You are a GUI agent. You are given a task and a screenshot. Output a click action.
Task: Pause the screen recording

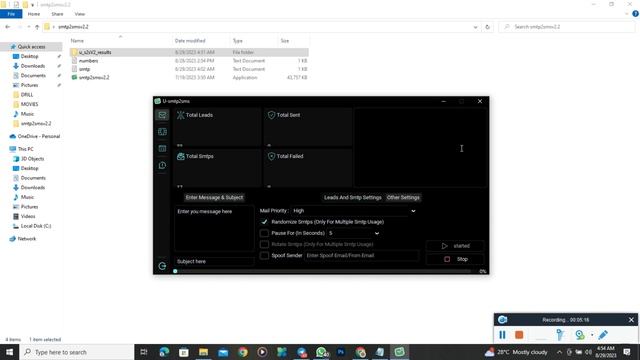pyautogui.click(x=502, y=335)
